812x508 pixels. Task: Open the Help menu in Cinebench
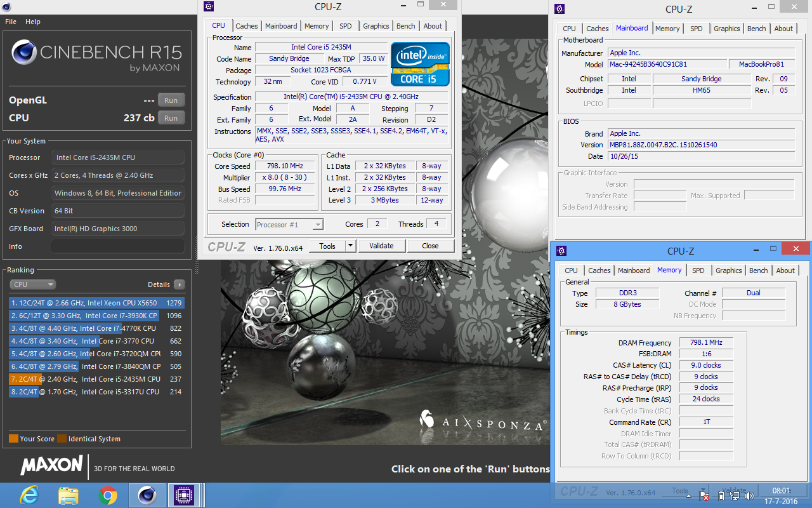click(33, 22)
